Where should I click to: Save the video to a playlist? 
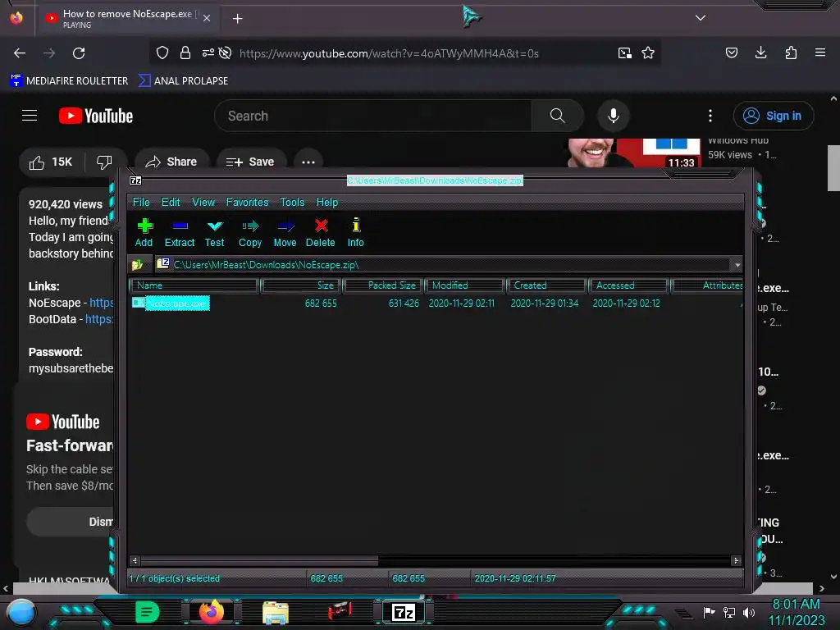(251, 162)
